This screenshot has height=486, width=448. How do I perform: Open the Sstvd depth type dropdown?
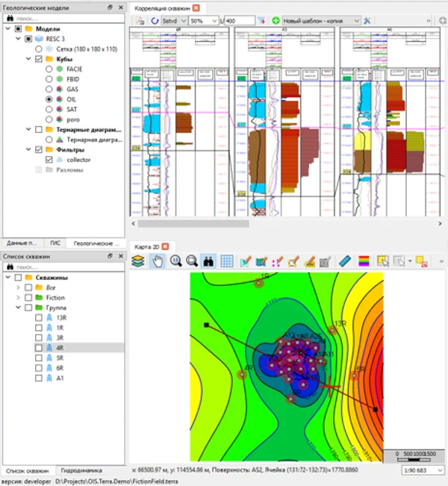(173, 20)
